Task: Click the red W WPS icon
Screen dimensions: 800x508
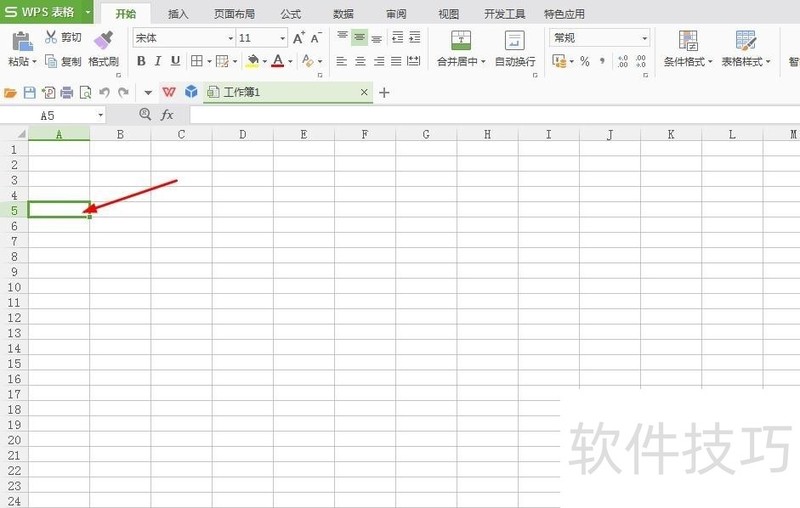Action: pyautogui.click(x=169, y=92)
